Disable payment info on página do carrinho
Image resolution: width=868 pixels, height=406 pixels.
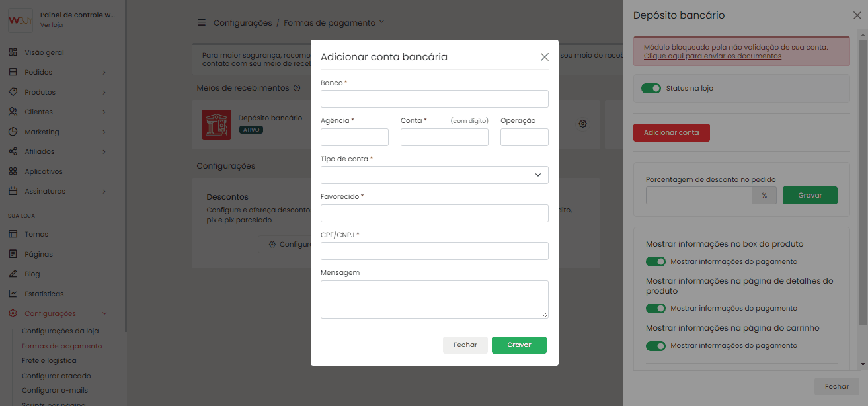[x=656, y=345]
